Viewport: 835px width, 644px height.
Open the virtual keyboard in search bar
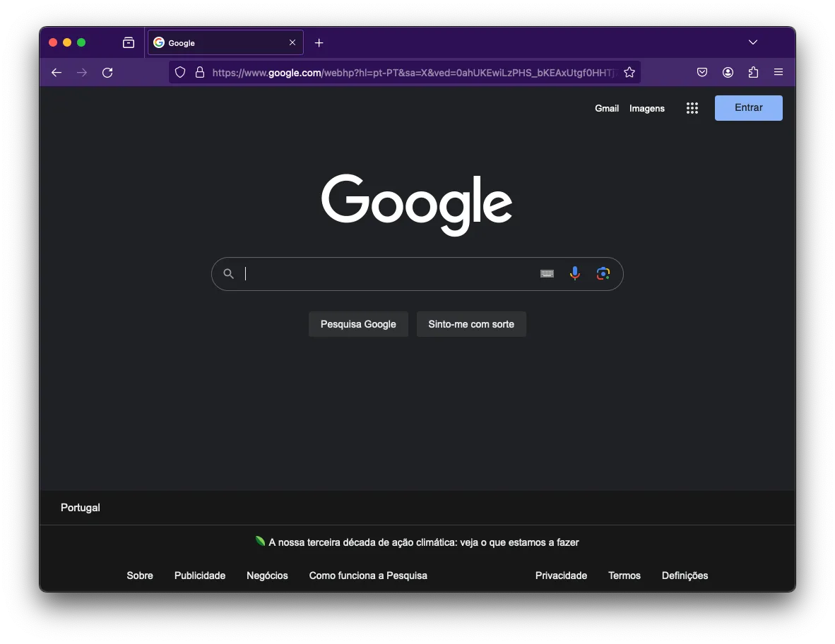coord(547,273)
